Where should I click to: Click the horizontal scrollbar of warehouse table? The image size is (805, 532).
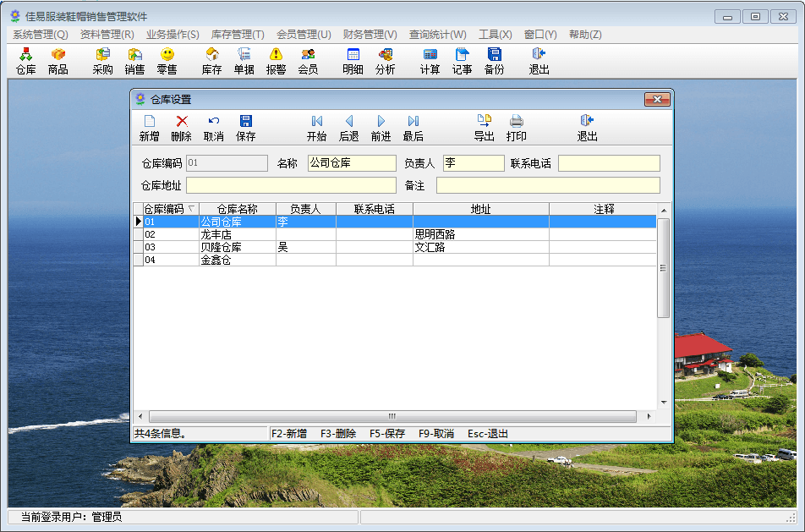[392, 417]
